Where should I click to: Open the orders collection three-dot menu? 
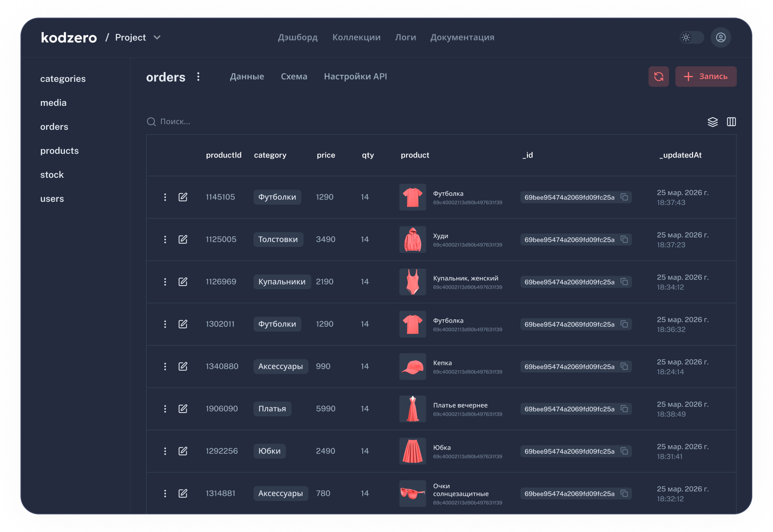(x=198, y=77)
